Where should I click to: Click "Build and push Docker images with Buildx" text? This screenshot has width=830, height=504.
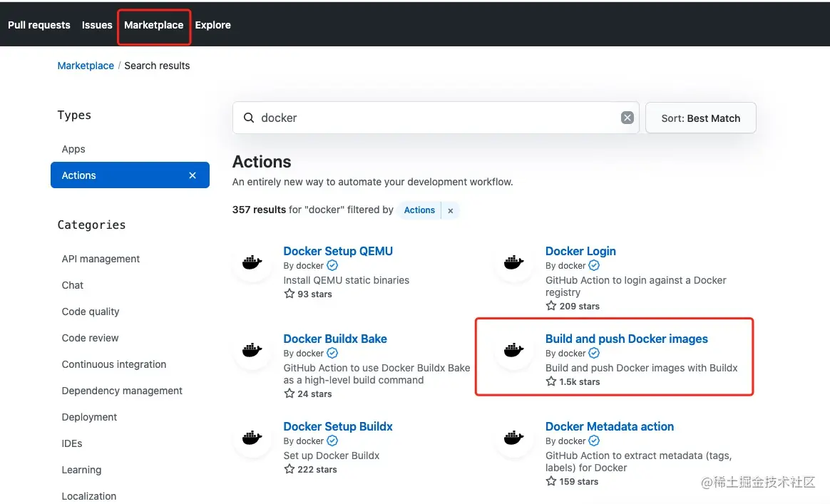coord(641,368)
